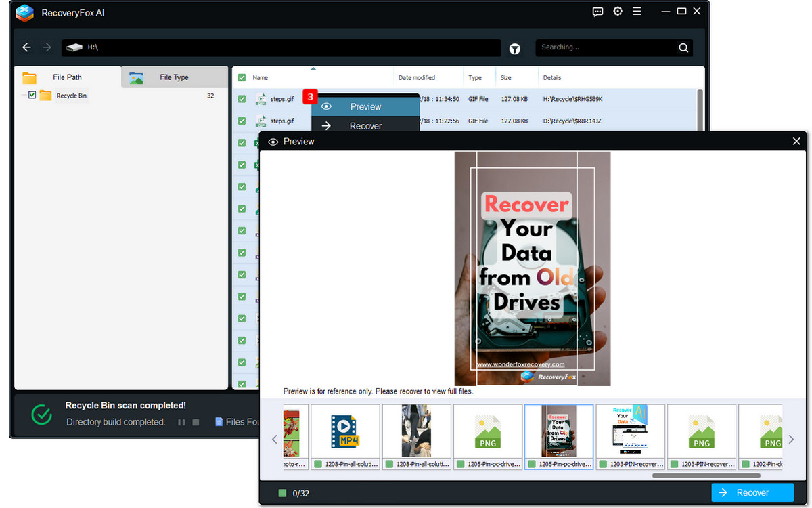The image size is (812, 508).
Task: Open the feedback/message icon in the title bar
Action: point(597,12)
